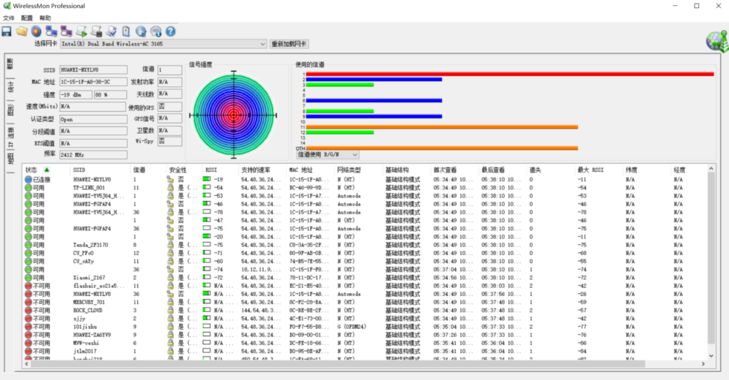Open the 文件 (File) menu
This screenshot has width=729, height=380.
pos(8,18)
